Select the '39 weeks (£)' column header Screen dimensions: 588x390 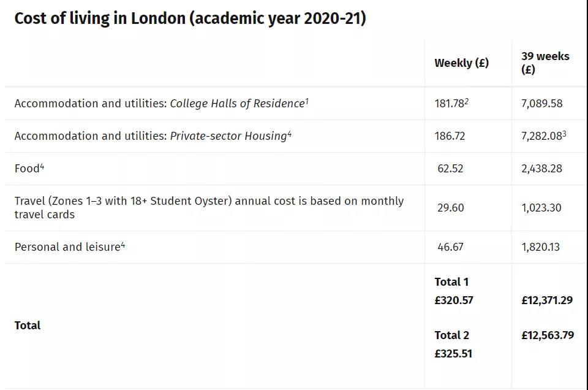tap(545, 63)
